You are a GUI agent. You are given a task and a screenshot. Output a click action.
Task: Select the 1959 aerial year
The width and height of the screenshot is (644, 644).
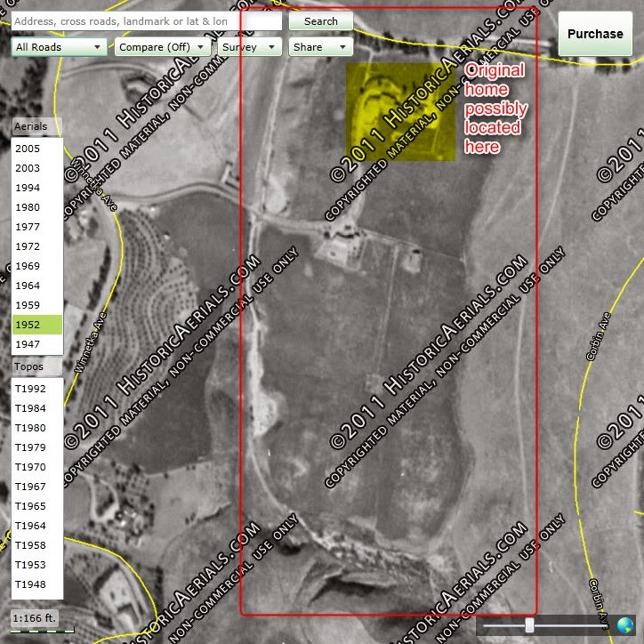[x=37, y=305]
